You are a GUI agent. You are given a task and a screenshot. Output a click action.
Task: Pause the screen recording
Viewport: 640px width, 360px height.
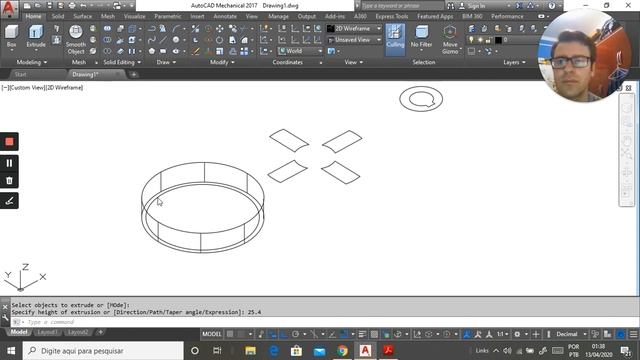point(9,163)
